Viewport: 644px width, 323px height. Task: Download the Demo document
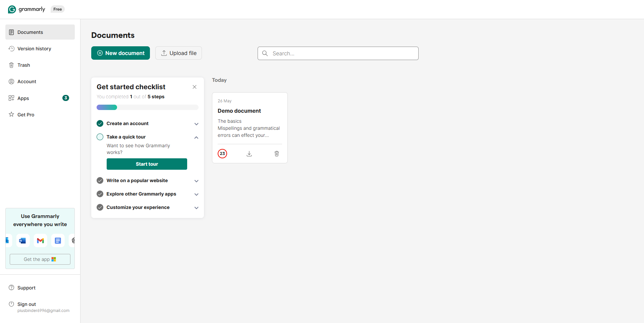(249, 154)
